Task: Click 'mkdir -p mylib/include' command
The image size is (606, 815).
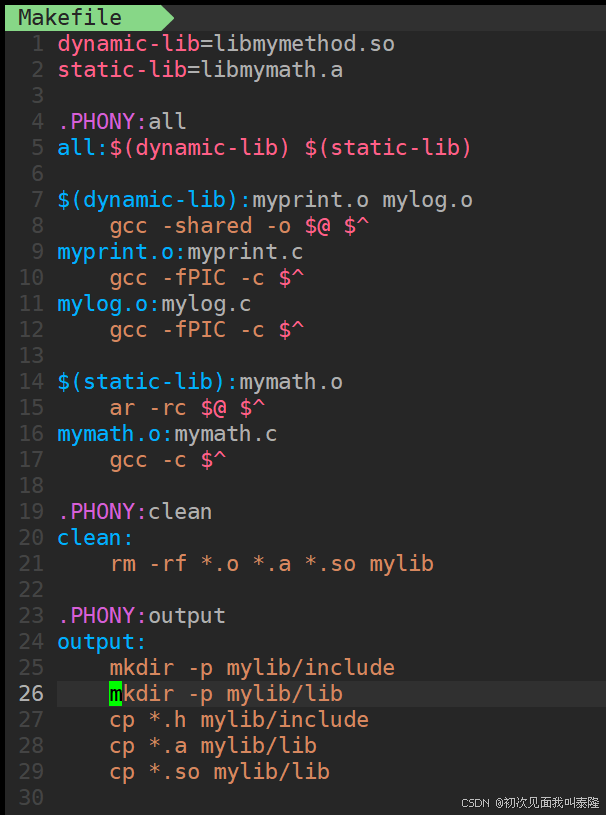Action: (x=252, y=668)
